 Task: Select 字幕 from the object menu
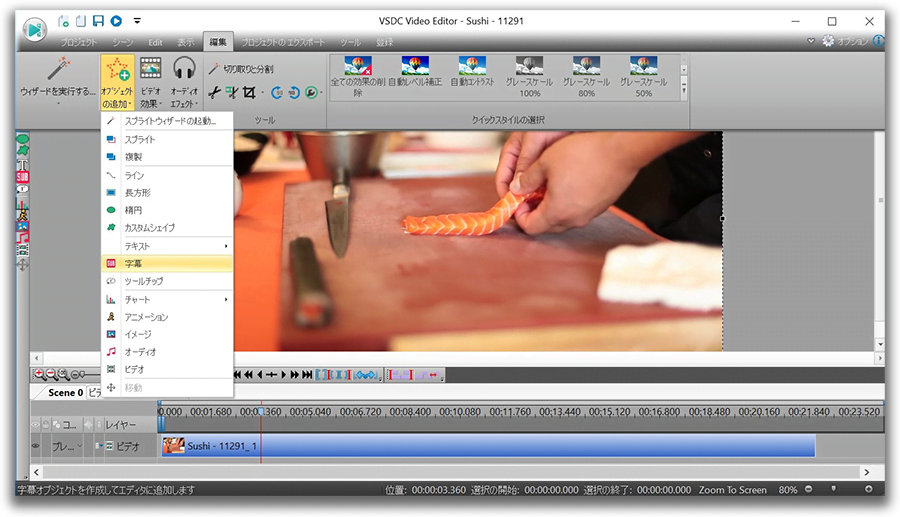(167, 263)
